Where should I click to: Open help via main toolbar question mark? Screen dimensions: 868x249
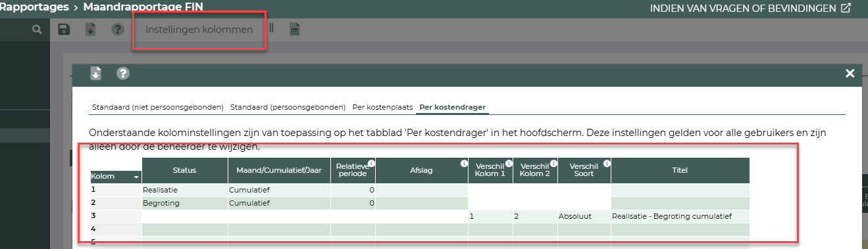tap(118, 30)
